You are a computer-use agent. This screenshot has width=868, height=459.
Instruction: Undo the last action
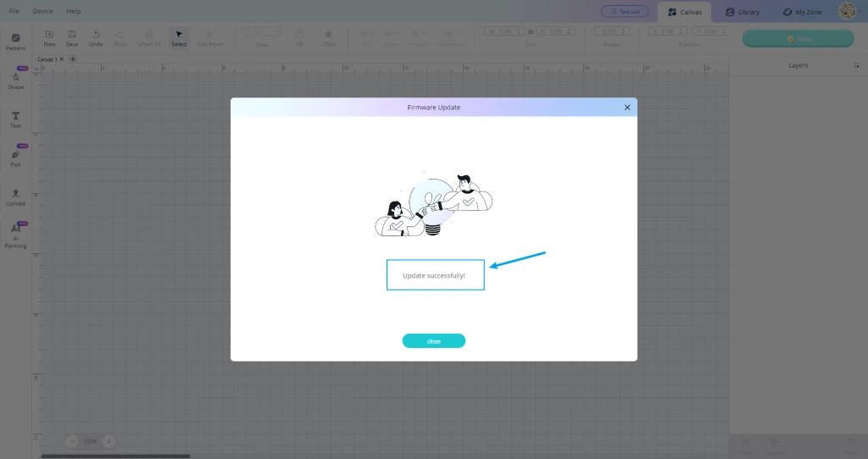pyautogui.click(x=96, y=38)
